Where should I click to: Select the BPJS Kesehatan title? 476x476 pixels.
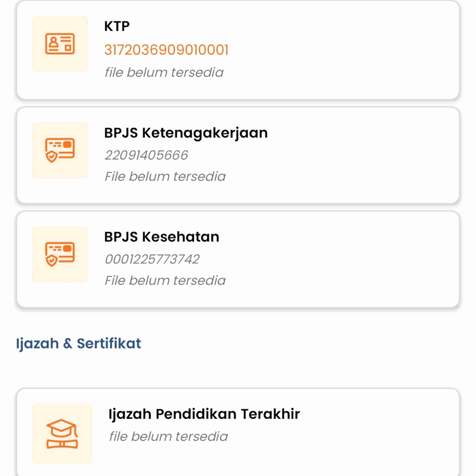click(162, 237)
